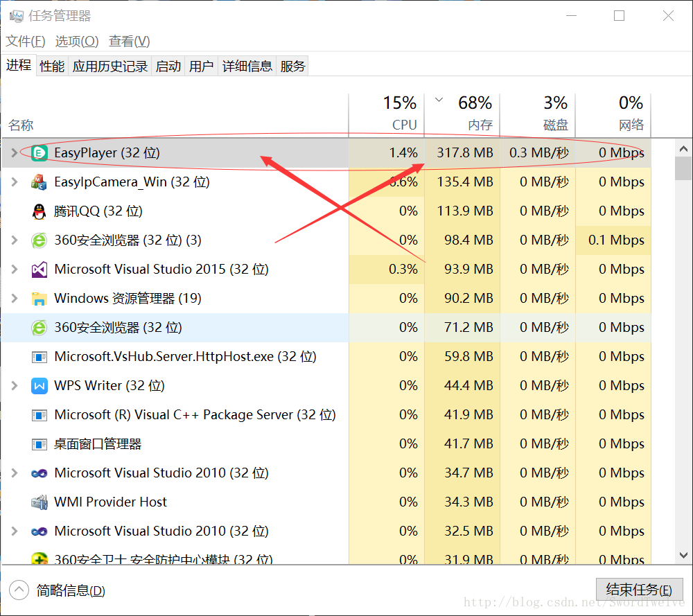Expand the Visual Studio 2010 row showing 34.7 MB

14,473
